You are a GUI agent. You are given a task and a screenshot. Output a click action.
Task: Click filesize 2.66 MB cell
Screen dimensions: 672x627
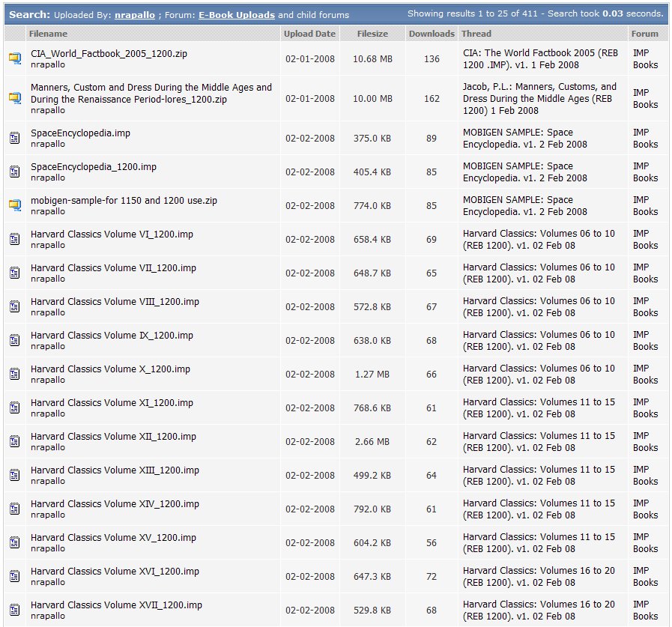point(372,442)
